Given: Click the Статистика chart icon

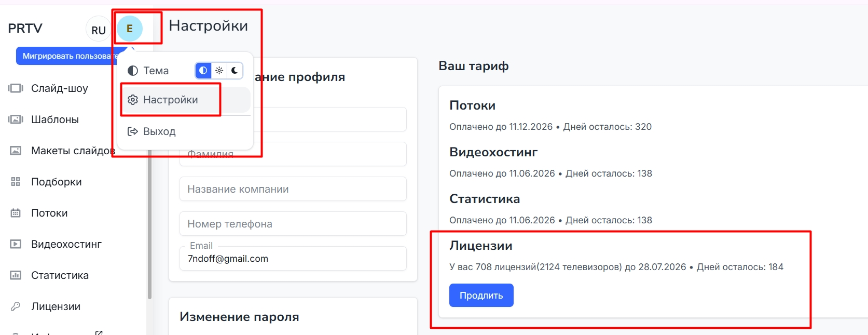Looking at the screenshot, I should 16,275.
